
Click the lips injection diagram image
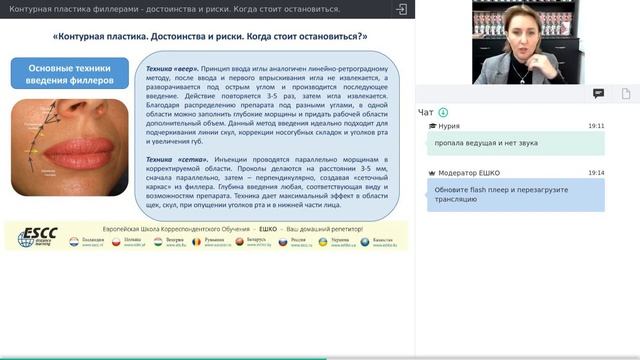coord(70,147)
